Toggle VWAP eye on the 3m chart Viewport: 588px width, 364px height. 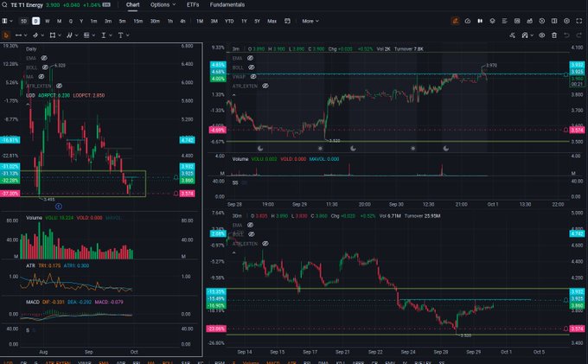click(253, 76)
